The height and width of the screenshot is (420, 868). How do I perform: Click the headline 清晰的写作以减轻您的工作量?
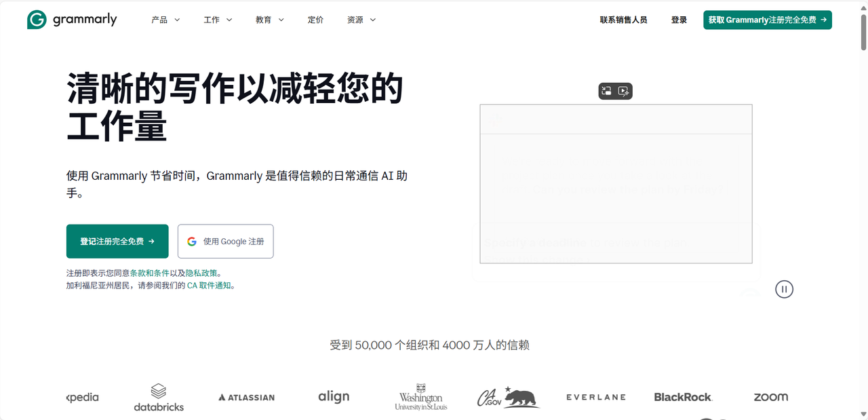tap(235, 107)
